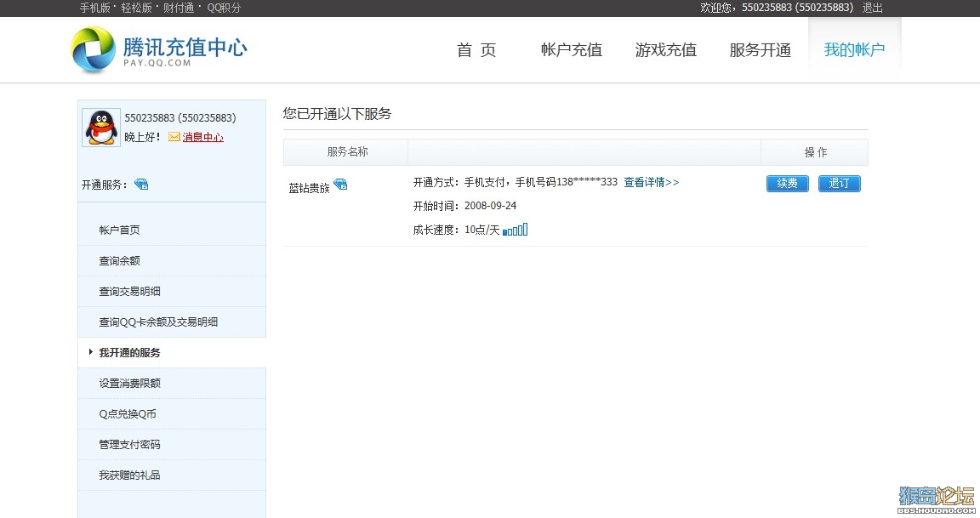This screenshot has height=518, width=980.
Task: Select 设置消费限额 in the sidebar
Action: [x=172, y=383]
